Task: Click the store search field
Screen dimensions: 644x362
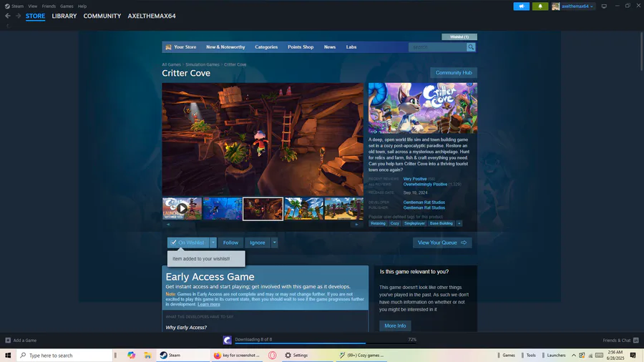Action: tap(437, 47)
